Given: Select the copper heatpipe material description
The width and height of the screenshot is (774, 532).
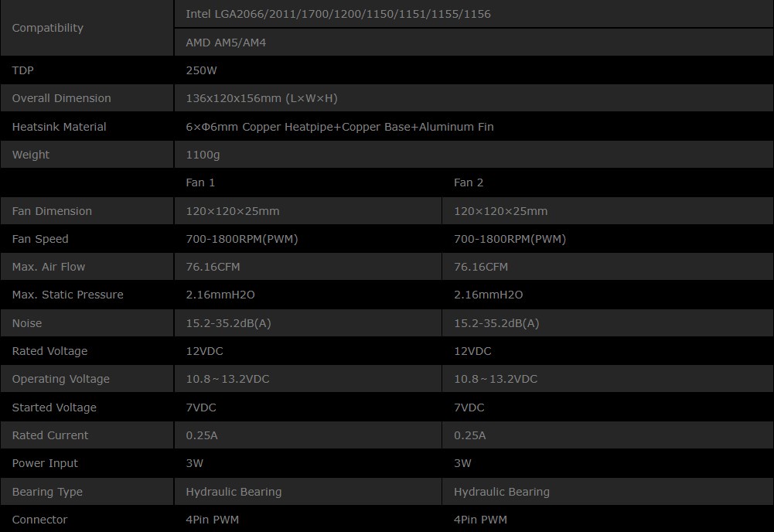Looking at the screenshot, I should pyautogui.click(x=339, y=127).
